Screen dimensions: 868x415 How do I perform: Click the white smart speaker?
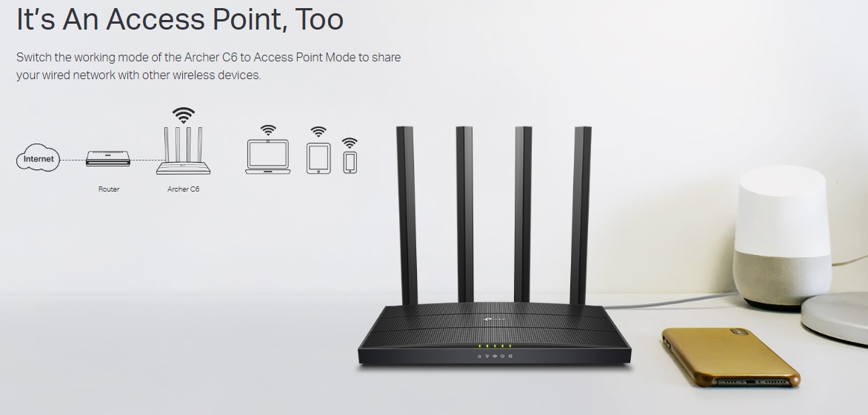click(781, 237)
